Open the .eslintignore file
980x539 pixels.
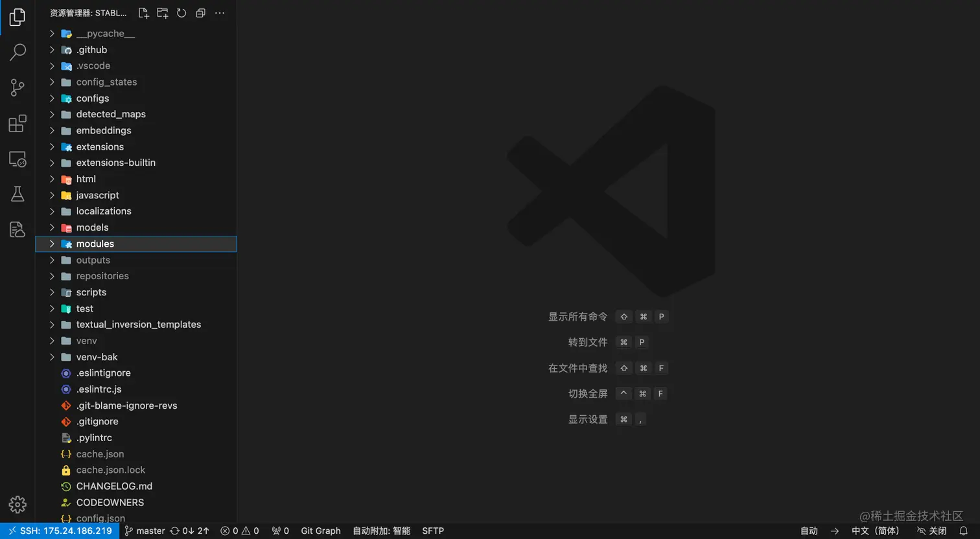[136, 373]
